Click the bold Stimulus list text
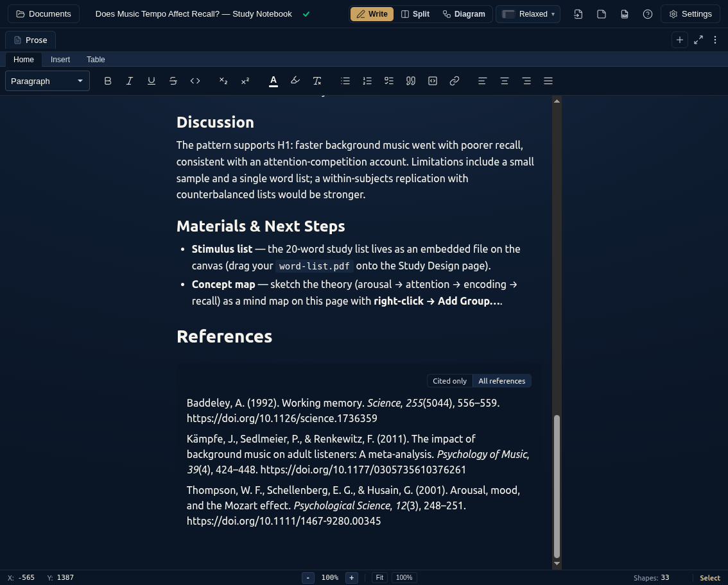Screen dimensions: 728x585 (x=222, y=249)
